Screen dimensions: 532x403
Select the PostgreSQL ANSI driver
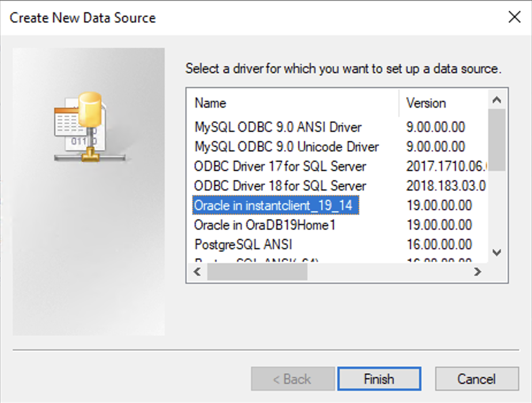244,245
